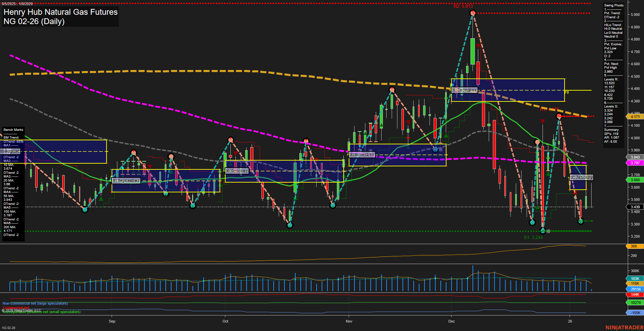Select the red swing pivot dot above M:September box

tap(134, 153)
